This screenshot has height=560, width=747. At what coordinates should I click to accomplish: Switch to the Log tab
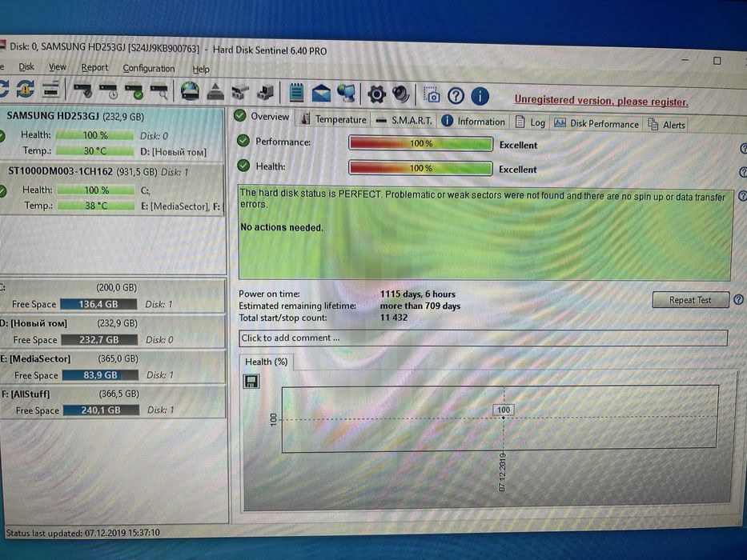530,123
